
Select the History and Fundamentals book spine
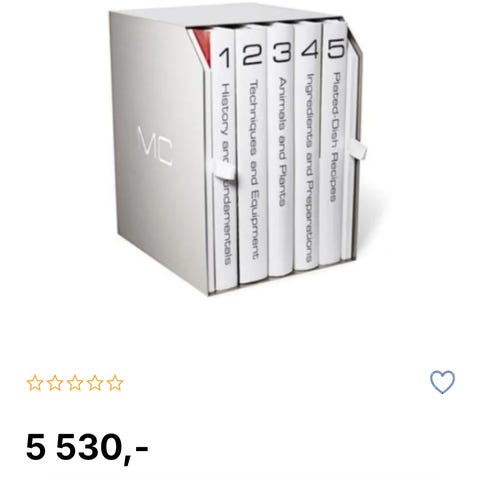(224, 160)
